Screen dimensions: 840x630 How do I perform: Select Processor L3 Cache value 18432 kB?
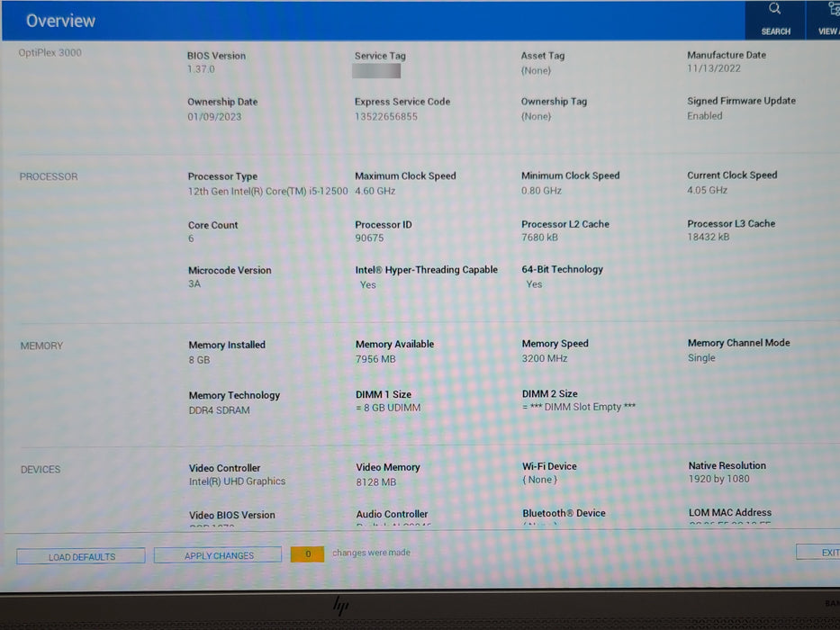(x=709, y=237)
